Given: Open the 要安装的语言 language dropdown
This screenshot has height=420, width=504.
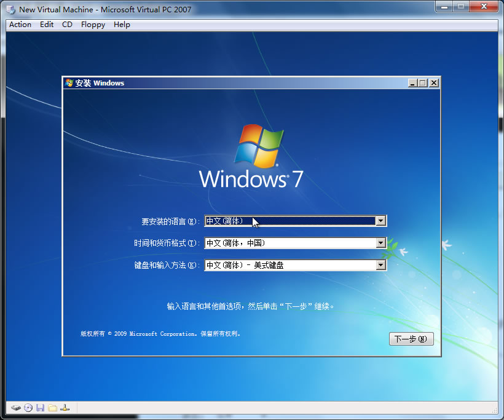Looking at the screenshot, I should [x=382, y=221].
